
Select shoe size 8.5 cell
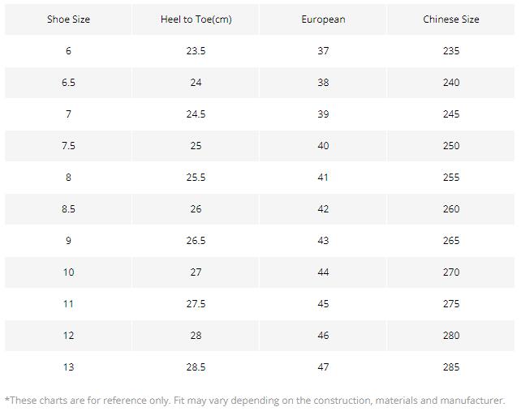coord(68,209)
